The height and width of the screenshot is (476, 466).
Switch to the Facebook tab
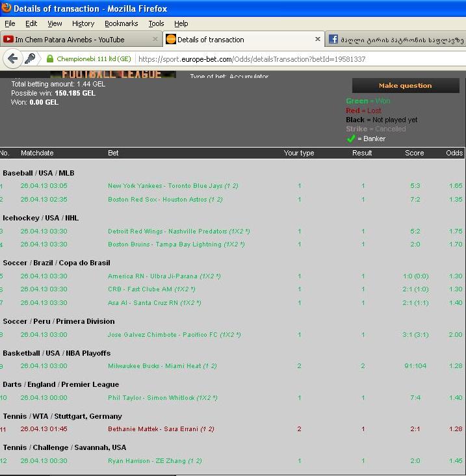click(396, 40)
